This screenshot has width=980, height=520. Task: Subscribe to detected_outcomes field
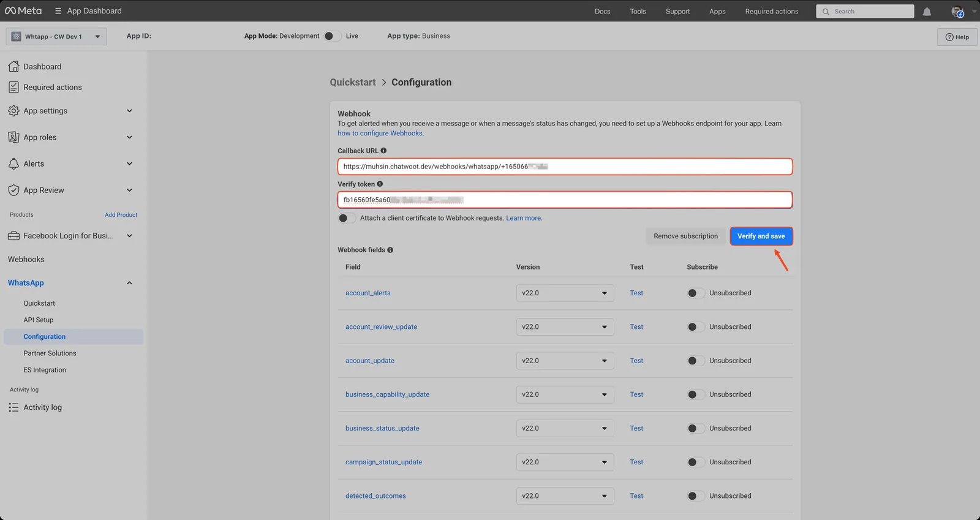click(696, 496)
